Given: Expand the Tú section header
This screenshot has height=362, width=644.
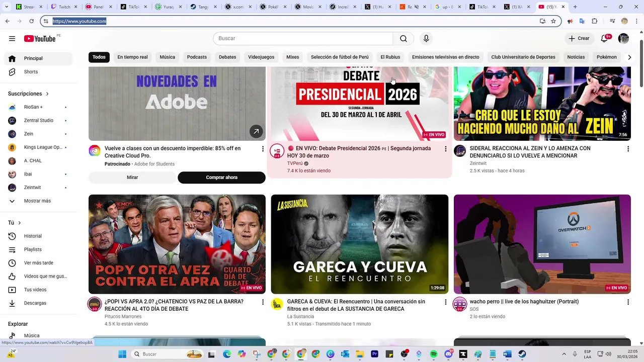Looking at the screenshot, I should pyautogui.click(x=15, y=223).
